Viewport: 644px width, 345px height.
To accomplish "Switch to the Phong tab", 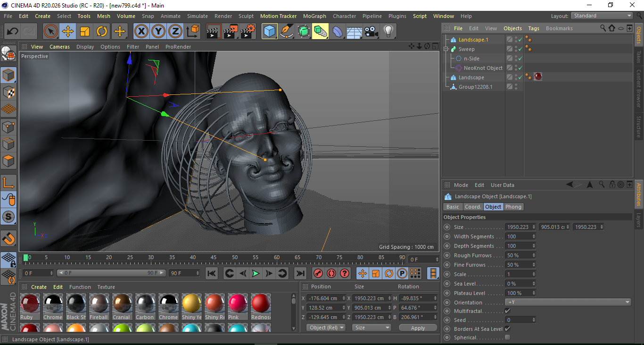I will [513, 207].
